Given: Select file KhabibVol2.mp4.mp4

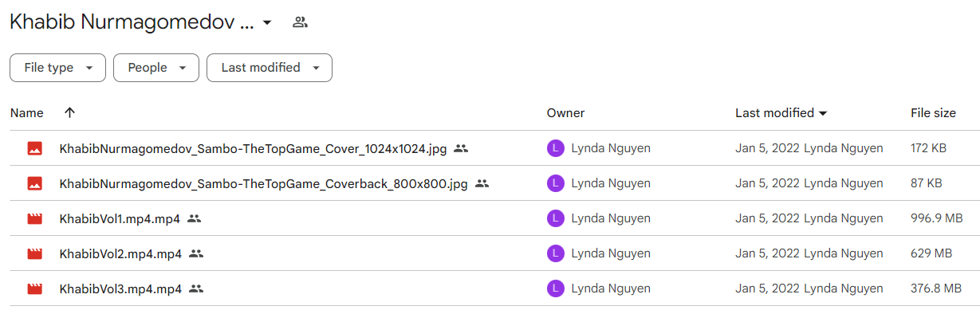Looking at the screenshot, I should tap(120, 253).
